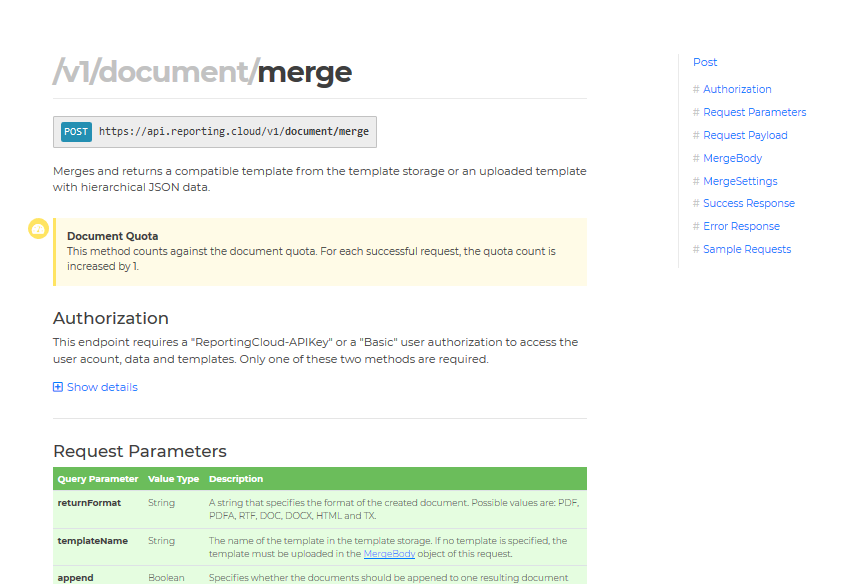The image size is (866, 584).
Task: Click the Request Parameters section heading
Action: pos(140,451)
